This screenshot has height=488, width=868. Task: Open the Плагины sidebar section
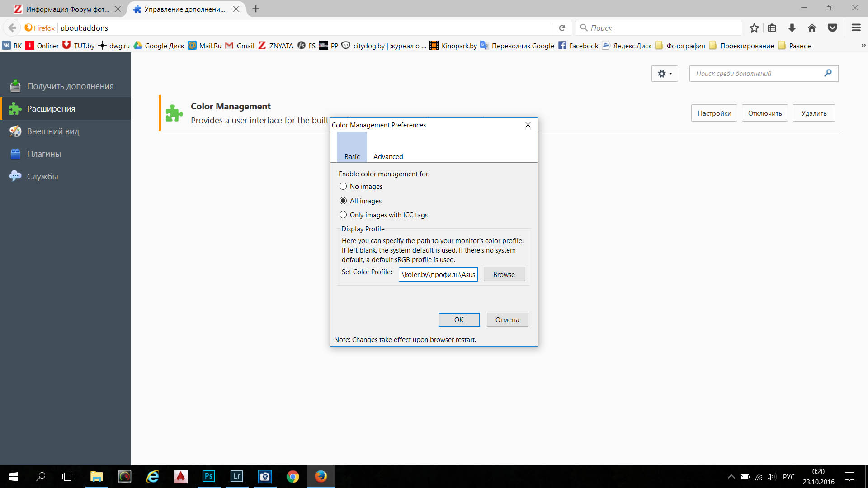click(44, 154)
